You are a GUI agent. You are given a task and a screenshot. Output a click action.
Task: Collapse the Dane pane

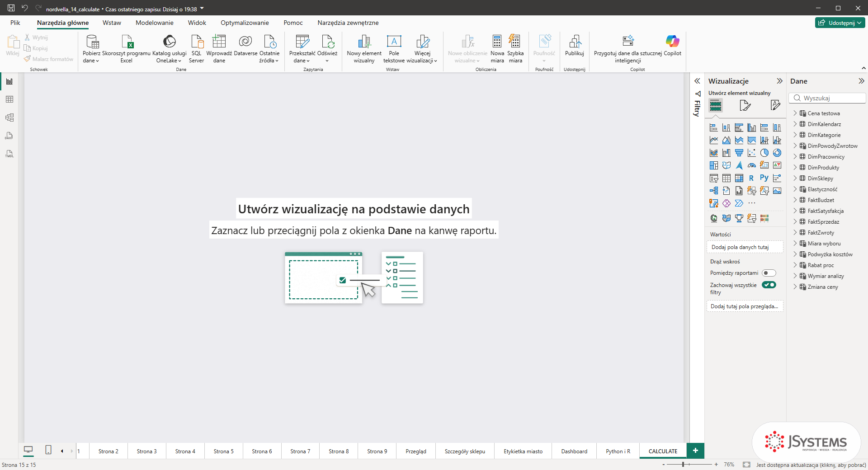[861, 81]
